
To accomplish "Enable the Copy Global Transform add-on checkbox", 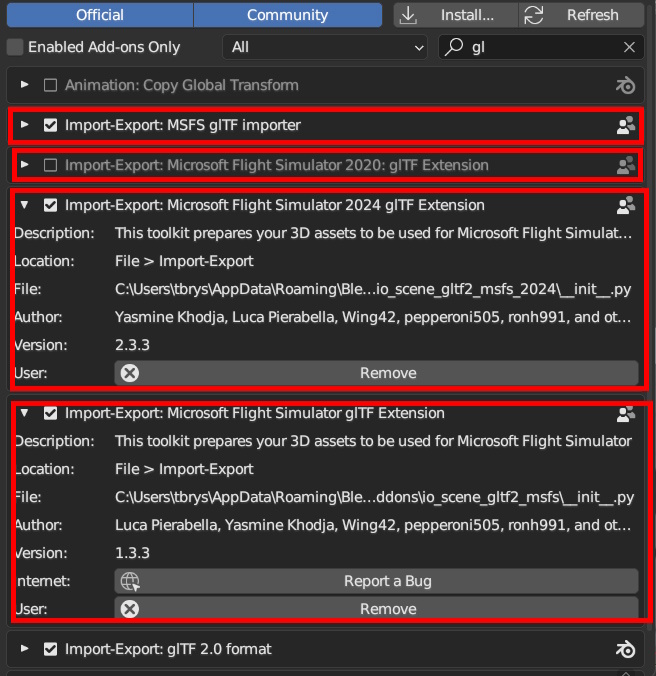I will point(50,85).
